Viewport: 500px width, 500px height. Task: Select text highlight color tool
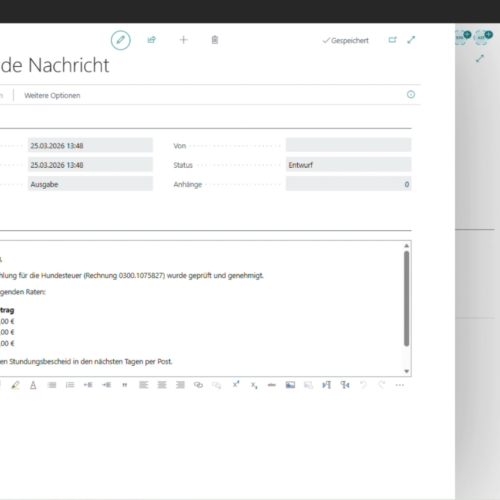tap(15, 385)
